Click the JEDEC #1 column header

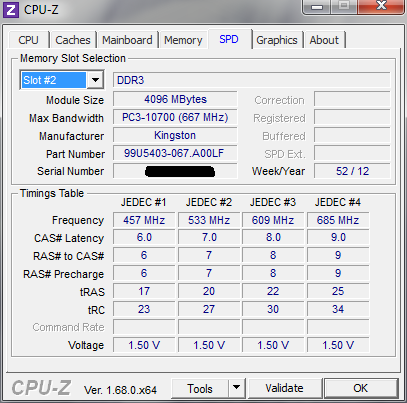tap(144, 202)
